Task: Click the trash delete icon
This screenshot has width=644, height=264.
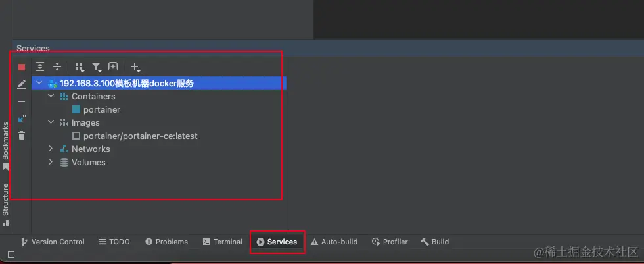Action: 22,135
